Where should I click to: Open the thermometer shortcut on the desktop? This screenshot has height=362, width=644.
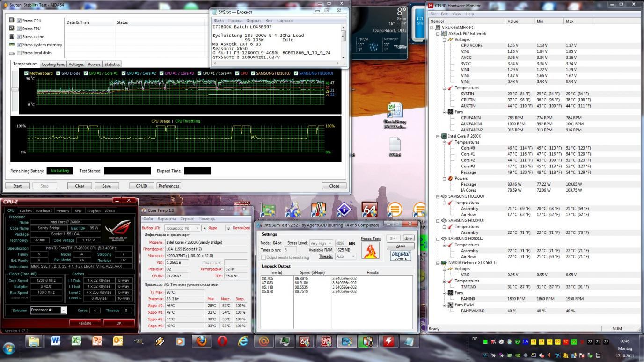pyautogui.click(x=318, y=210)
